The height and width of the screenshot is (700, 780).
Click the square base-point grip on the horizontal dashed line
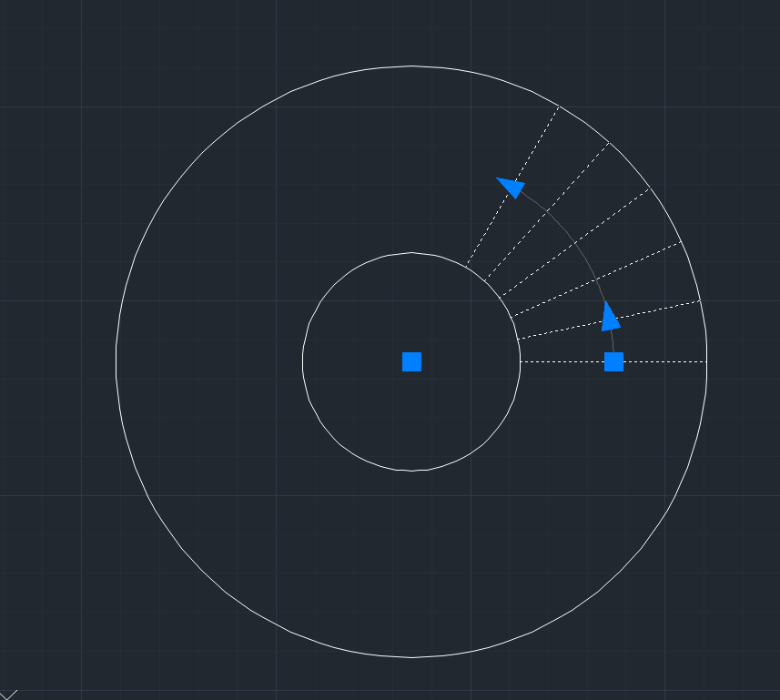[x=613, y=361]
